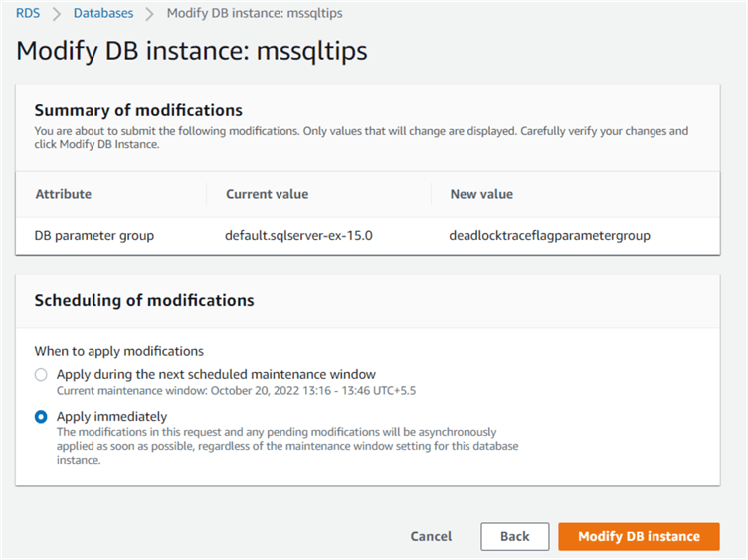The width and height of the screenshot is (748, 560).
Task: Click the large 'Modify DB instance: mssqltips' page heading
Action: point(192,52)
